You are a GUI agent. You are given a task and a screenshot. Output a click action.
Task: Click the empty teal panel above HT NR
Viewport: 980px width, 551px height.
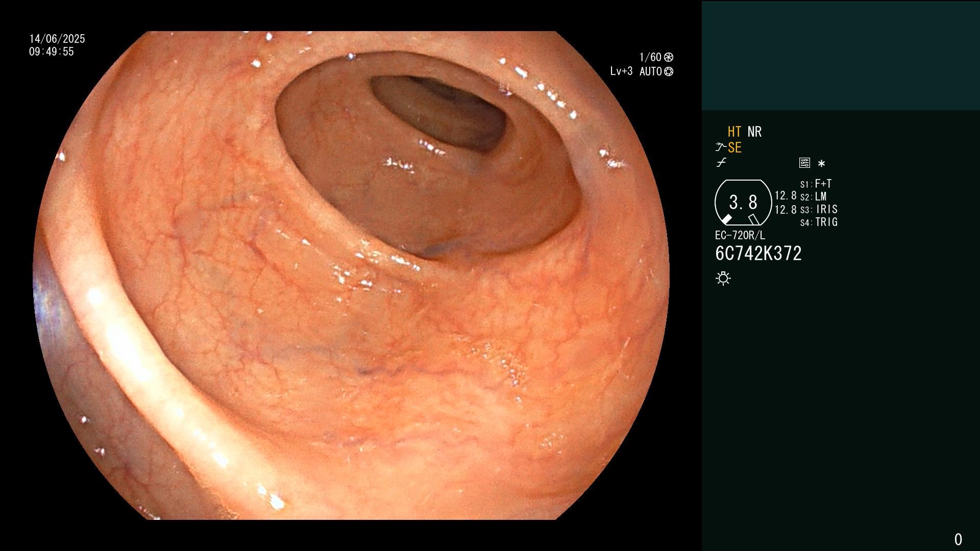coord(841,56)
